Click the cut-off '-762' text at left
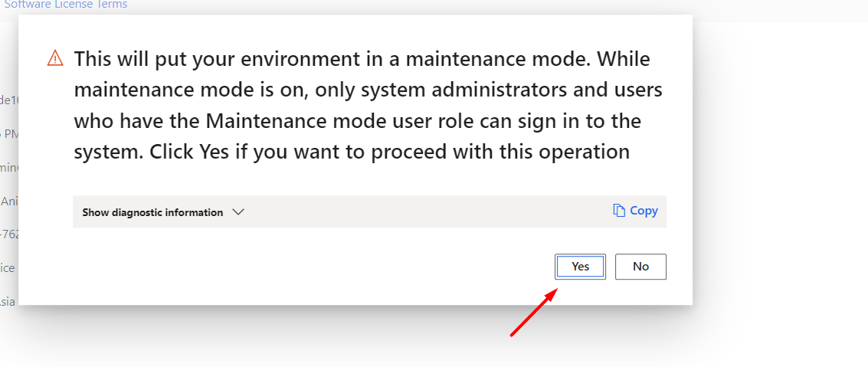 [x=8, y=234]
